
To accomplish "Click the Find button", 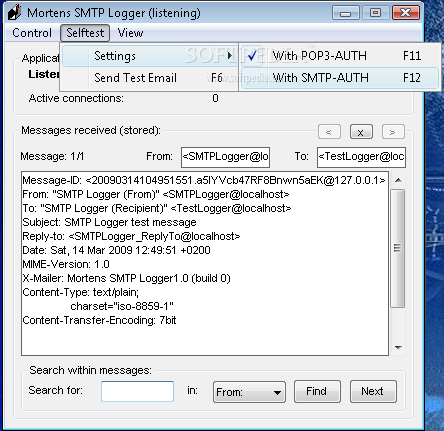I will tap(317, 391).
